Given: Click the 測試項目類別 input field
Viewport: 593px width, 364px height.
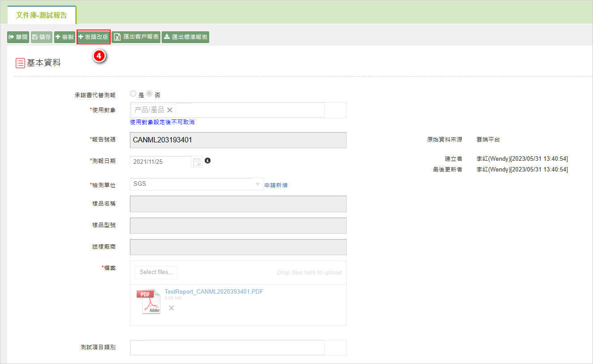Looking at the screenshot, I should pos(227,347).
